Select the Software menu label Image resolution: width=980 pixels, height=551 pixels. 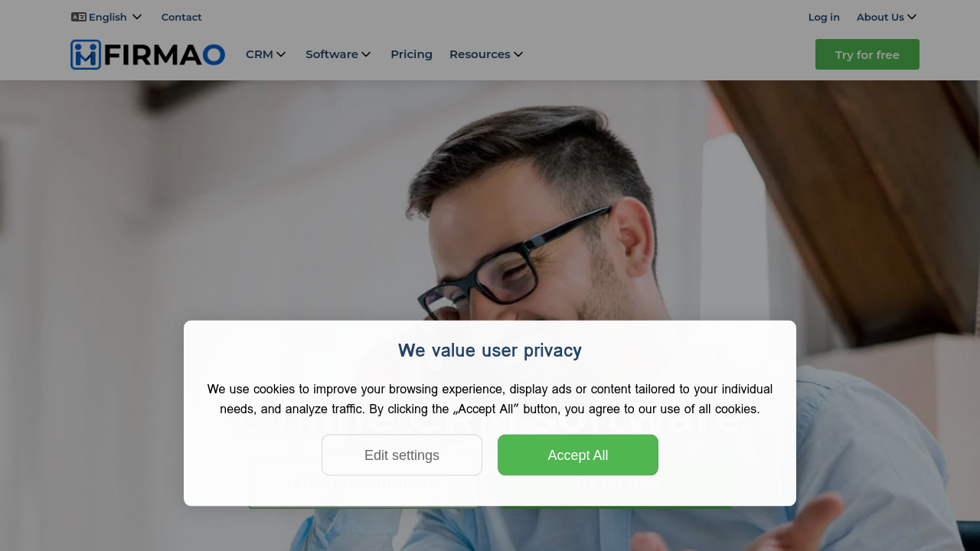pos(332,54)
